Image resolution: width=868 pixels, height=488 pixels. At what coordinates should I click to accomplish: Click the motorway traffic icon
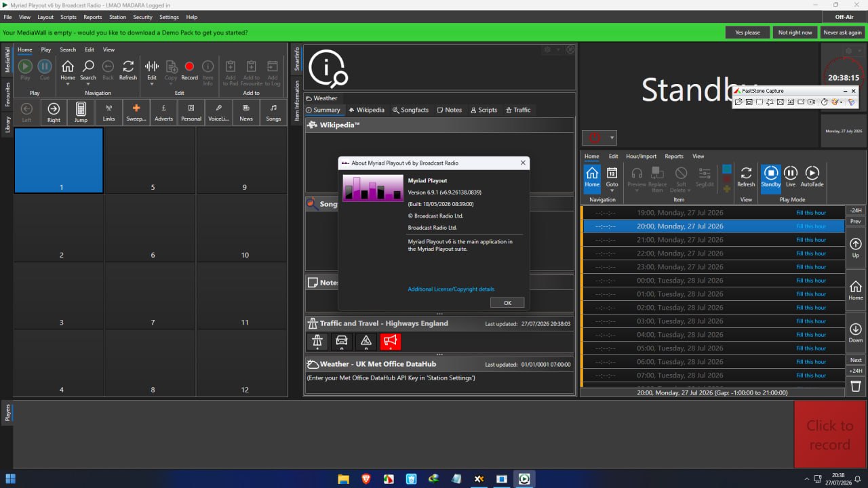(x=317, y=341)
